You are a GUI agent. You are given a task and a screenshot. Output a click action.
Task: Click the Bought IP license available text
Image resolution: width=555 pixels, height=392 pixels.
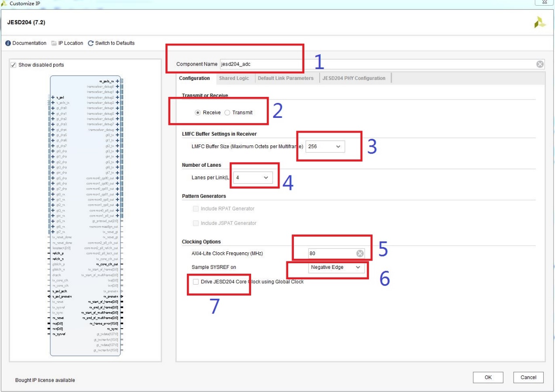(x=45, y=380)
